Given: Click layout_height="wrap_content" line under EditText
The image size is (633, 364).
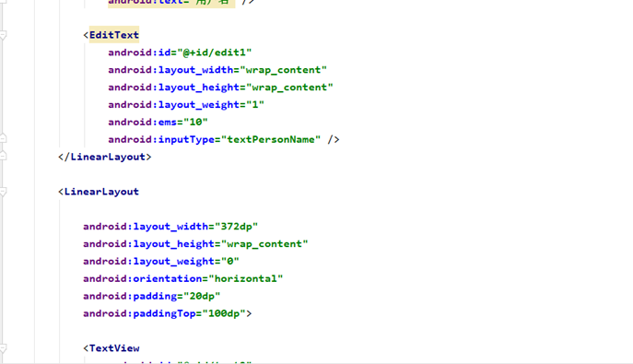Looking at the screenshot, I should 220,88.
